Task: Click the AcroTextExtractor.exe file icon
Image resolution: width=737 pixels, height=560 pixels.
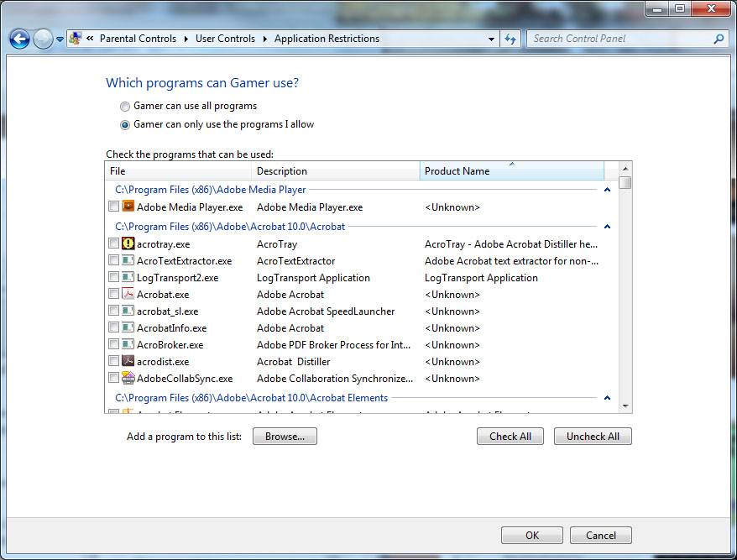Action: (128, 260)
